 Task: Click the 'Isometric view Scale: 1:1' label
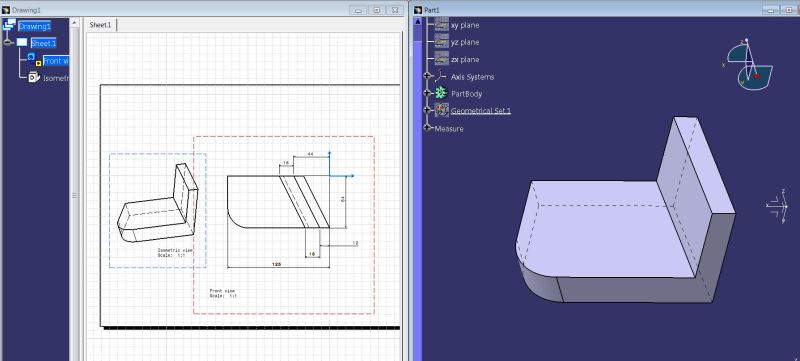[175, 252]
